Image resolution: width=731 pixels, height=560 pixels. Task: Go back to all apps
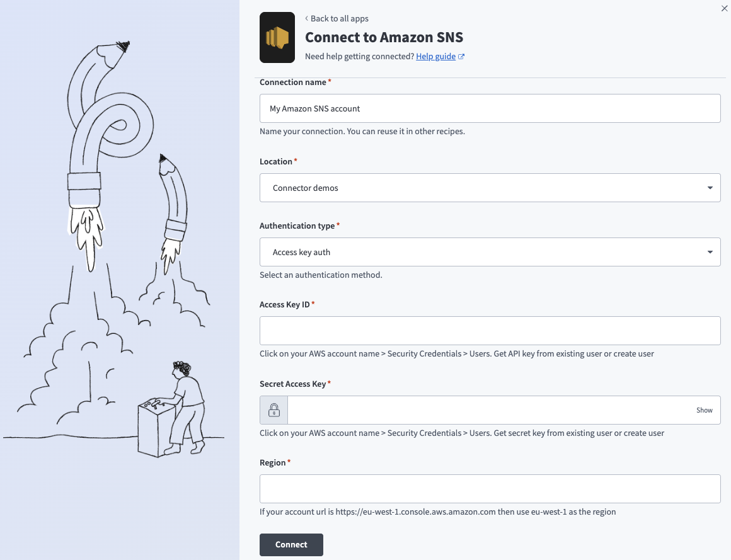(339, 19)
